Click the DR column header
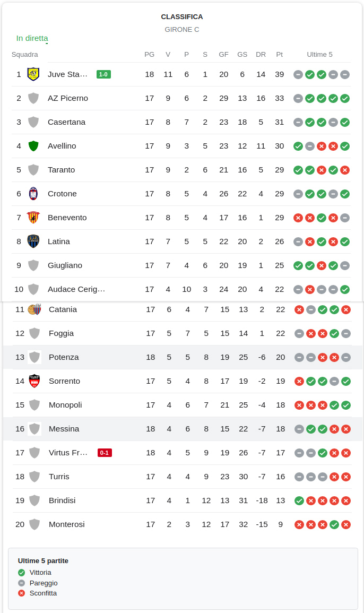Viewport: 364px width, 613px height. 261,54
